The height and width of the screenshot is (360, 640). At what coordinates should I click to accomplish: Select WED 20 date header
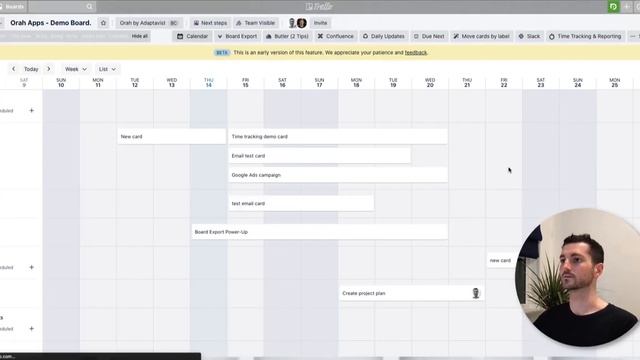pyautogui.click(x=430, y=82)
